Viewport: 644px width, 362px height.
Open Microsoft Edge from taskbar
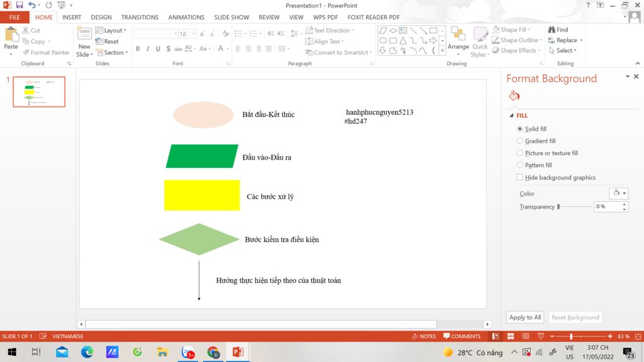click(87, 352)
